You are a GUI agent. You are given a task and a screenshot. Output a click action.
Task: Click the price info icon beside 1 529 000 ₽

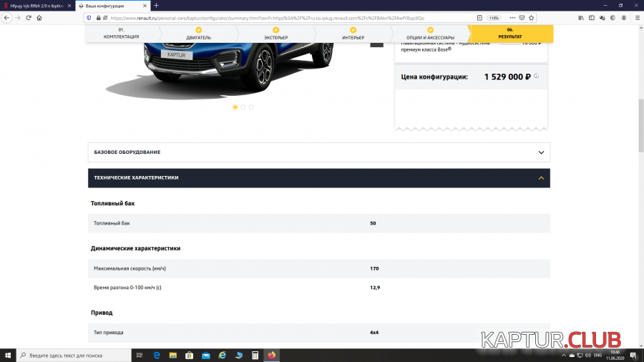pyautogui.click(x=536, y=77)
